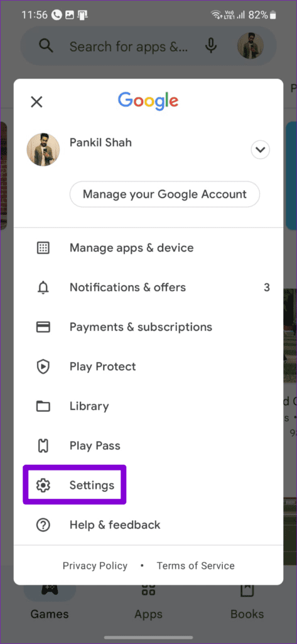Open Manage your Google Account
Screen dimensions: 297x644
(x=165, y=194)
